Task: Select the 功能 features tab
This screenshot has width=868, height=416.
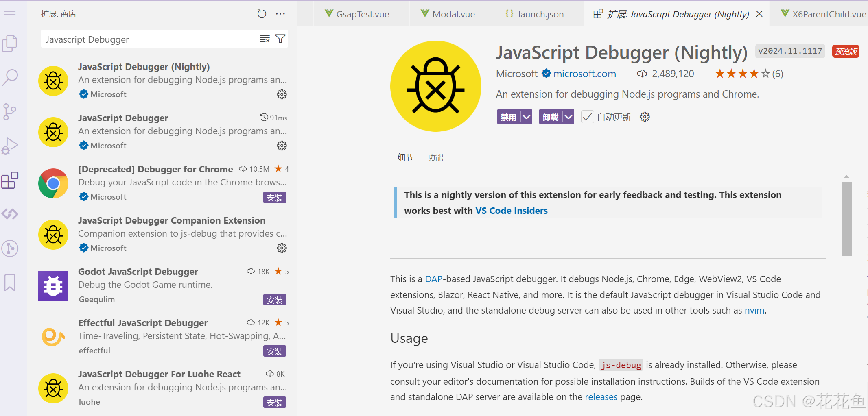Action: pos(435,158)
